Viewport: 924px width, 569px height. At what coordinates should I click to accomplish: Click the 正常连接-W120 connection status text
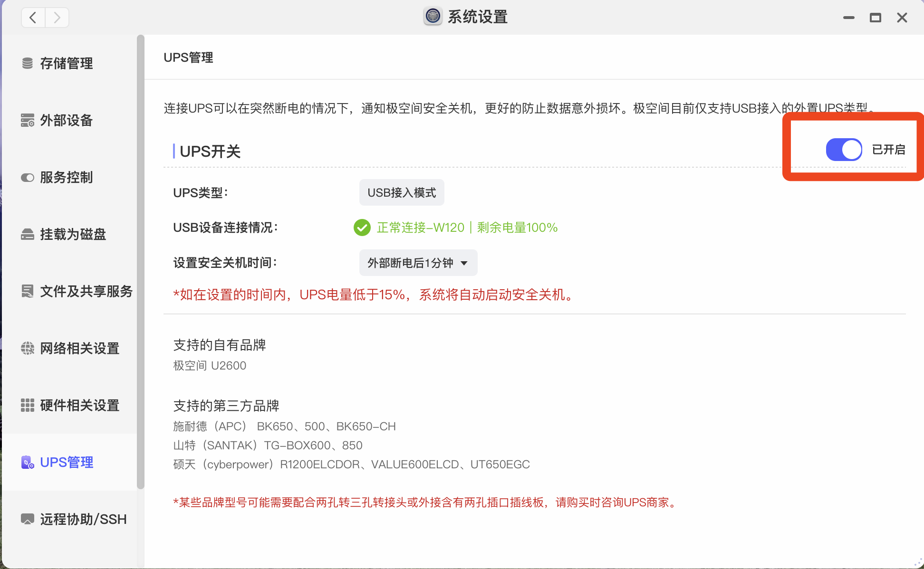tap(420, 228)
